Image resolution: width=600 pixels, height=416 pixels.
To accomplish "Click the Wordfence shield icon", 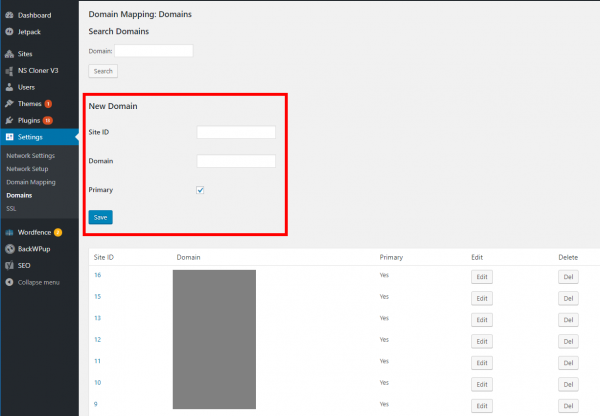I will [x=9, y=232].
